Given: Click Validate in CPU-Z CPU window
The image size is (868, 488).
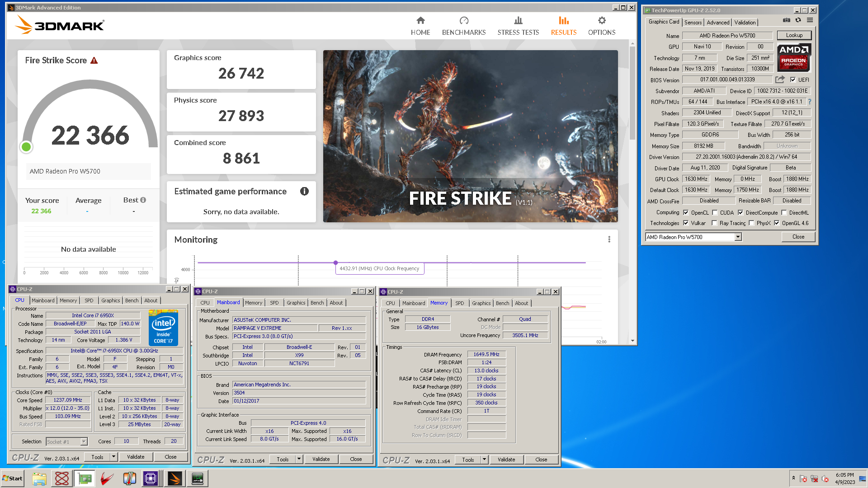Looking at the screenshot, I should click(136, 457).
